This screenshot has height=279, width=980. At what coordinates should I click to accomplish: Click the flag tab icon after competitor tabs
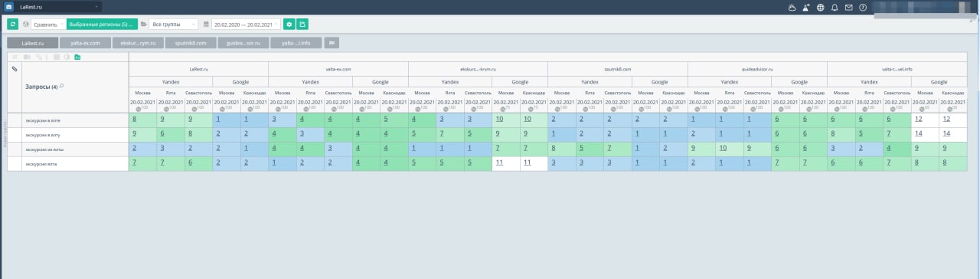click(332, 43)
